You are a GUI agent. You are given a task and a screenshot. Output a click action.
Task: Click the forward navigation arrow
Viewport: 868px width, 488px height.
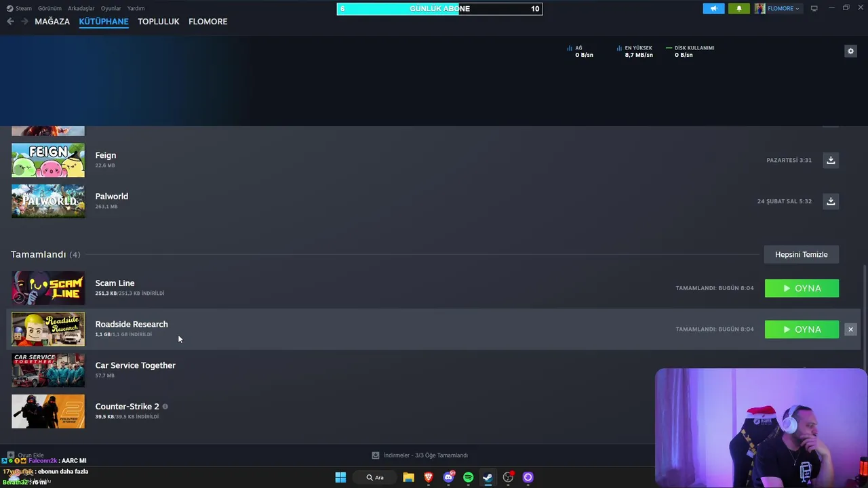(24, 22)
